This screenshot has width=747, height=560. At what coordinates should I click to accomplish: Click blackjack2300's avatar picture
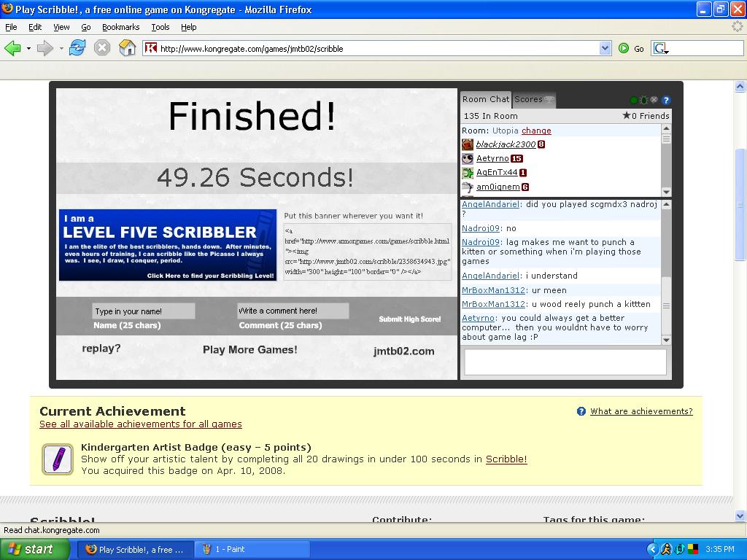[x=468, y=144]
